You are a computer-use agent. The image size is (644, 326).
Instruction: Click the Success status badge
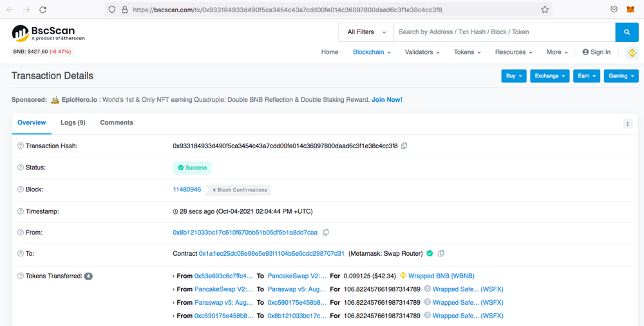192,168
